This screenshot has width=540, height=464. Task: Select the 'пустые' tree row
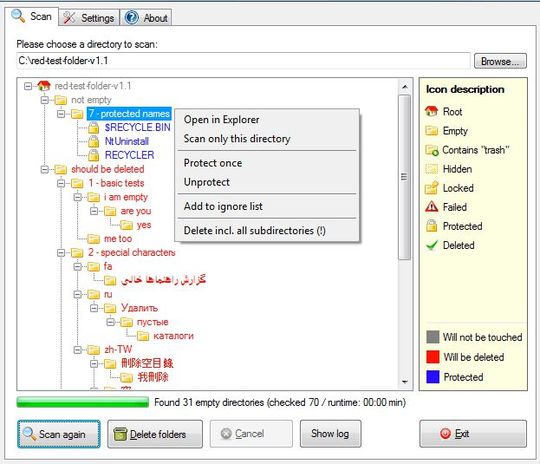click(153, 322)
